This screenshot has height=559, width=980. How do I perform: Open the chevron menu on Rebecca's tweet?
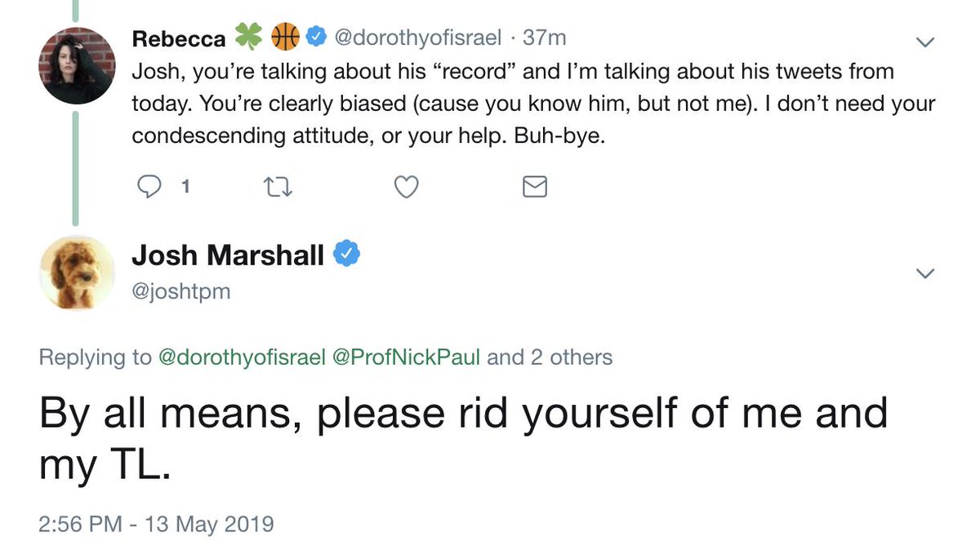pyautogui.click(x=924, y=40)
